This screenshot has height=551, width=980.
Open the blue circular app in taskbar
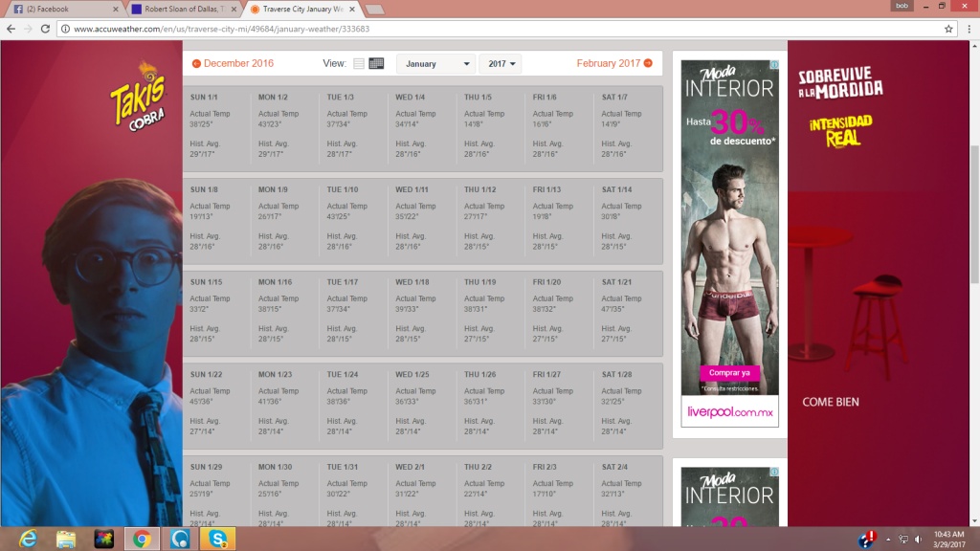(180, 539)
